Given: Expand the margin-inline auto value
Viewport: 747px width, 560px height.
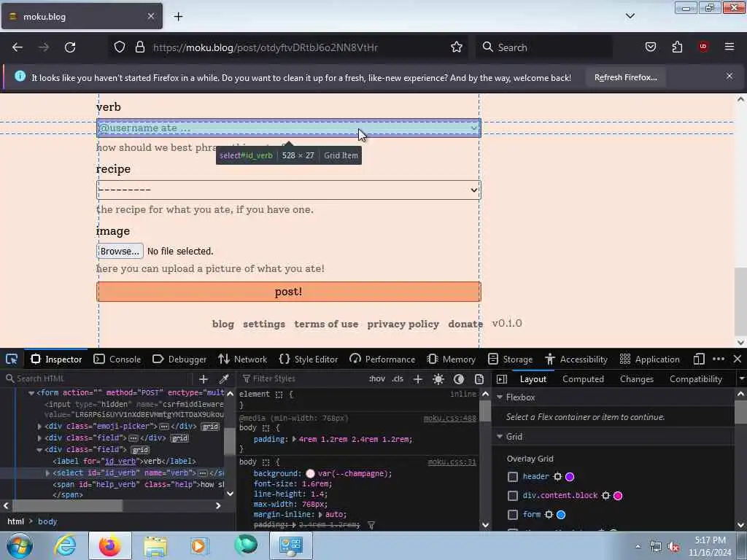Looking at the screenshot, I should tap(321, 514).
